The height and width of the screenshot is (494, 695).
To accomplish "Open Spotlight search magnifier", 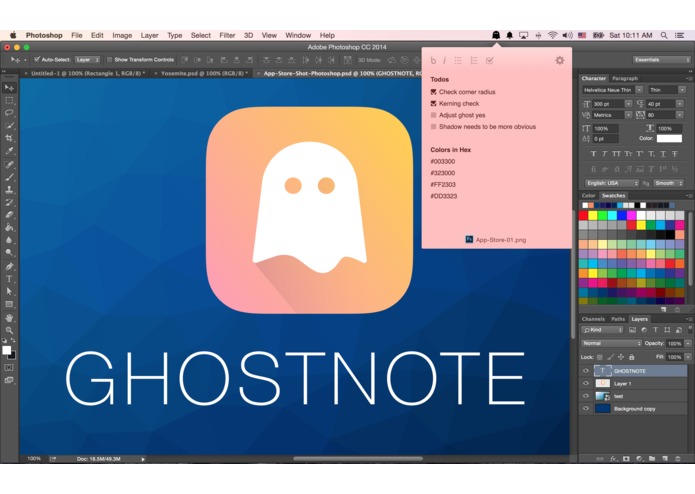I will (664, 35).
